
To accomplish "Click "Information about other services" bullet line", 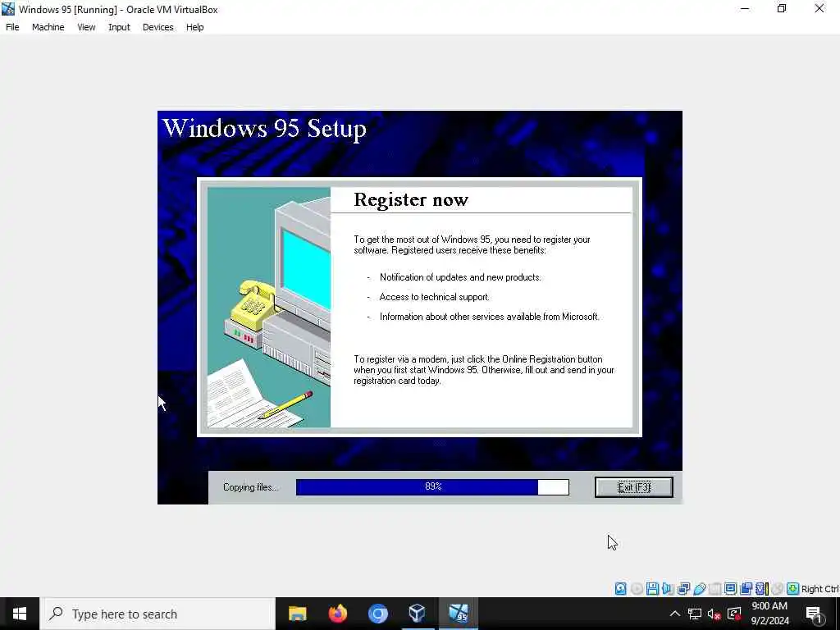I will [x=489, y=317].
